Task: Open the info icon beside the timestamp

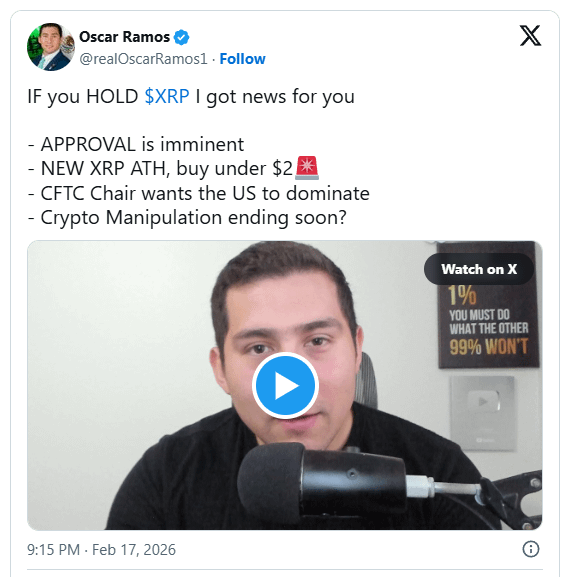Action: (531, 549)
